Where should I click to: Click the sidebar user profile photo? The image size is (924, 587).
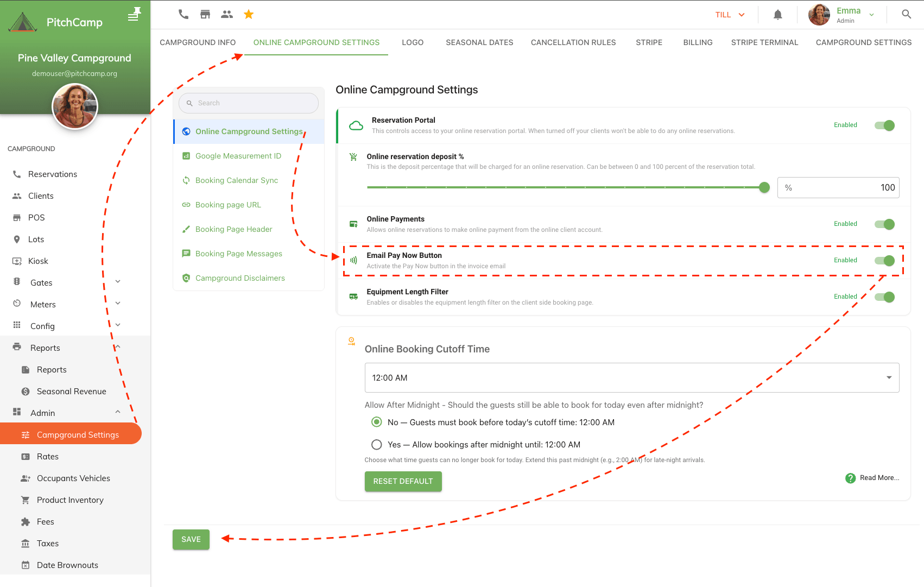[75, 106]
